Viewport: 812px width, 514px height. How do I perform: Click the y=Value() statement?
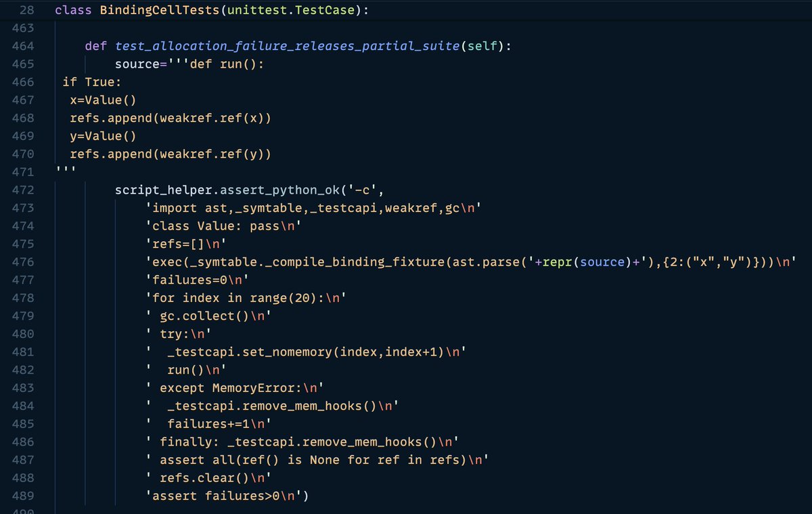(103, 137)
